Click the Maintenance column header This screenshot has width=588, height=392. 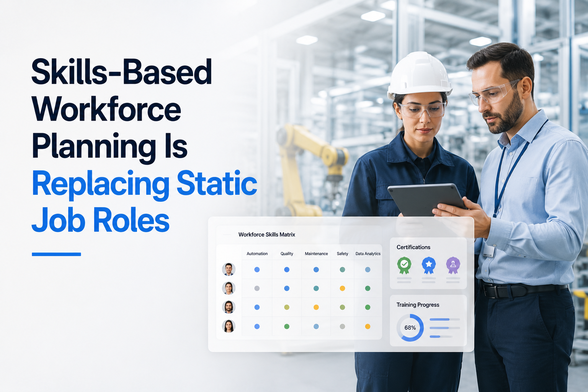(x=316, y=253)
